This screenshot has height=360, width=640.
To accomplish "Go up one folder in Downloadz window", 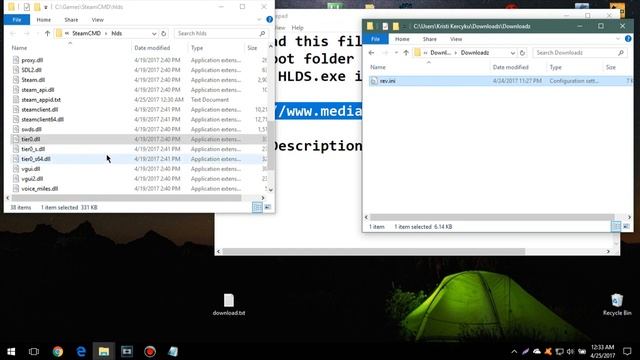I will click(406, 53).
